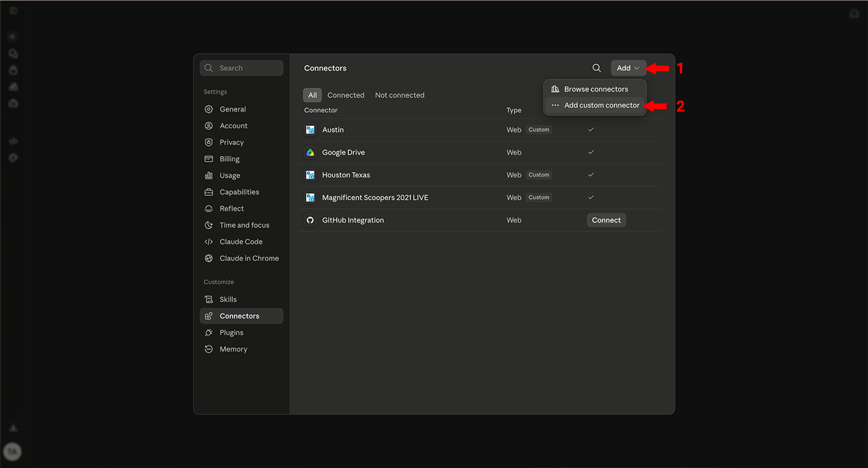Open Claude in Chrome settings

[241, 258]
